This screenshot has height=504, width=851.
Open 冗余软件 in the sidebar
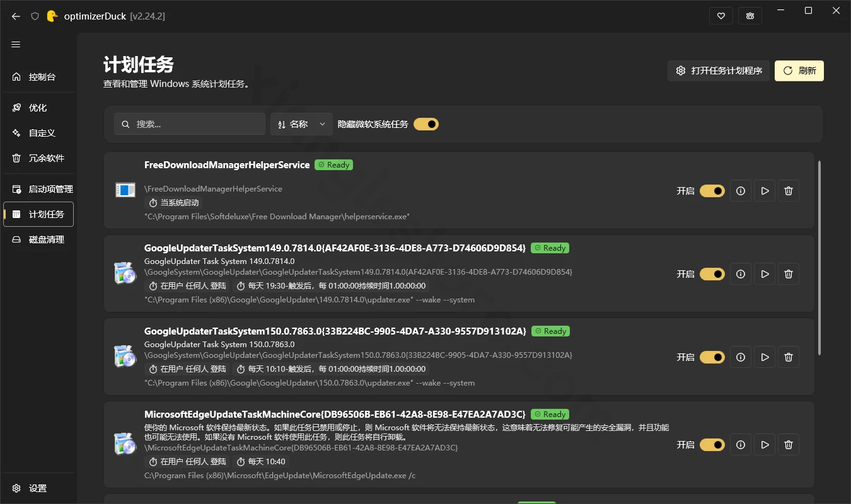click(x=38, y=158)
